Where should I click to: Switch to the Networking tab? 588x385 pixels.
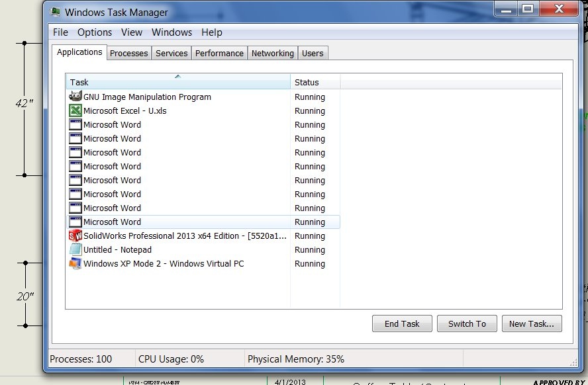tap(273, 53)
